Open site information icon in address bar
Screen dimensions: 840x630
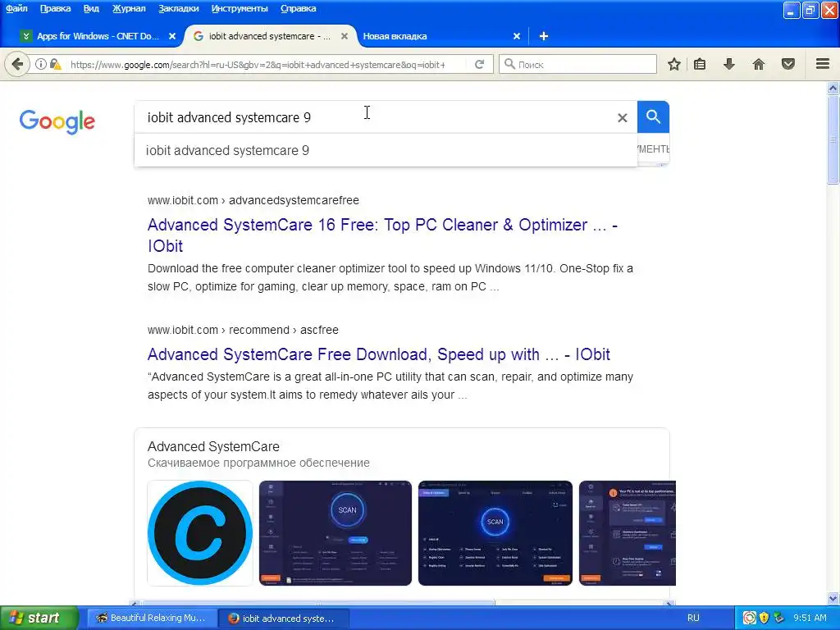coord(41,64)
